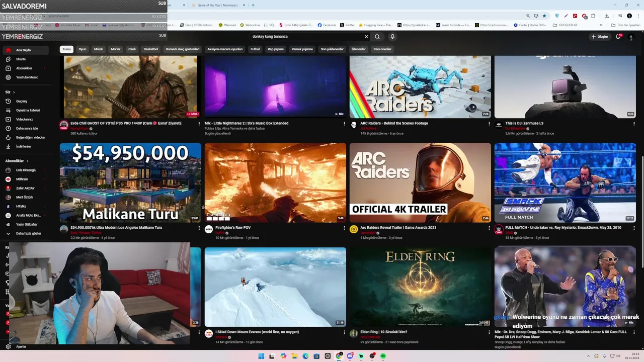Expand the Abonelikler section heading chevron

27,161
